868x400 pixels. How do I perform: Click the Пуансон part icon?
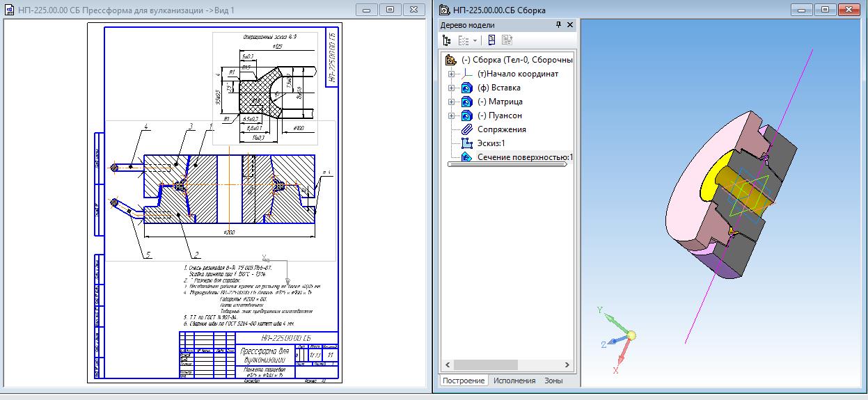click(x=467, y=115)
